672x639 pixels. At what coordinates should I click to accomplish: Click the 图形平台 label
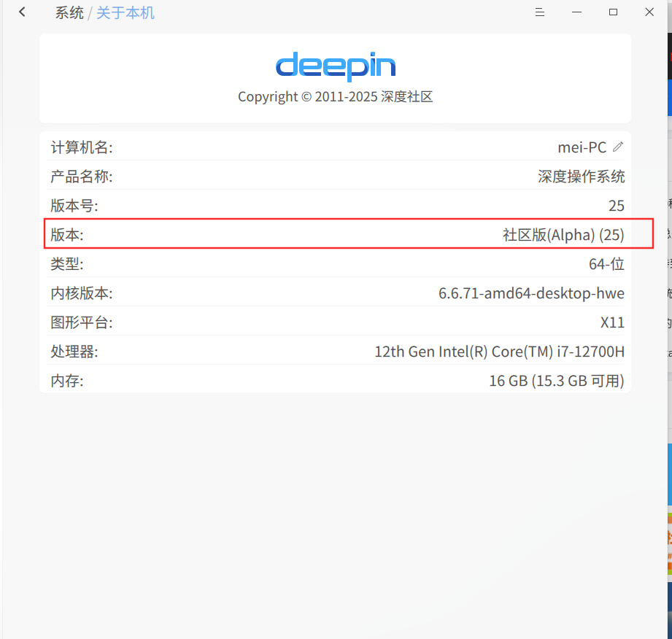[82, 322]
